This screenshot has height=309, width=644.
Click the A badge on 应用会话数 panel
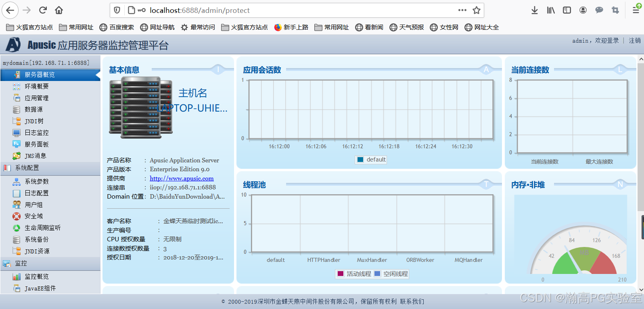(486, 70)
